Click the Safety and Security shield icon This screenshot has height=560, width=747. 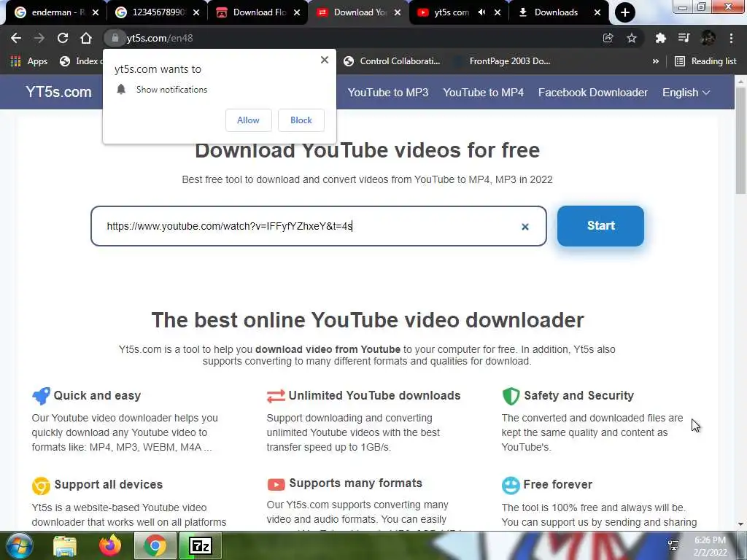pyautogui.click(x=511, y=396)
